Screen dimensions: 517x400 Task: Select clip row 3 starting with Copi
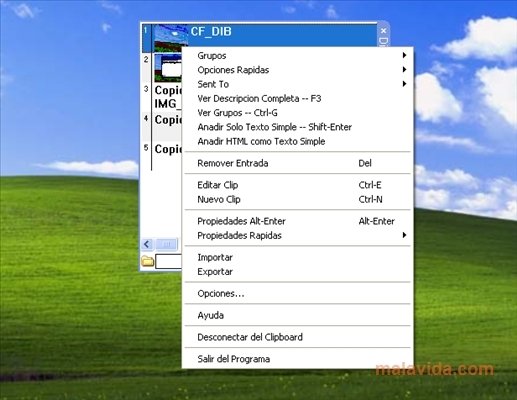click(162, 97)
